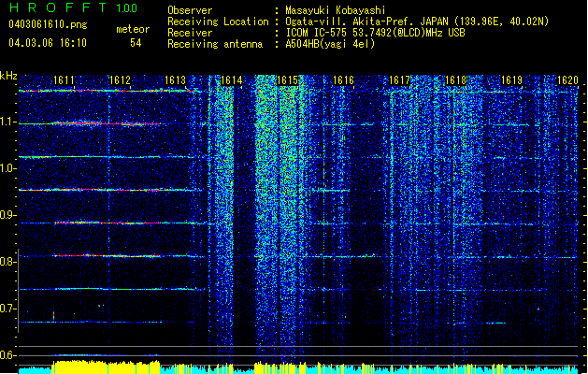
Task: Click the 1618 time marker
Action: [x=455, y=80]
